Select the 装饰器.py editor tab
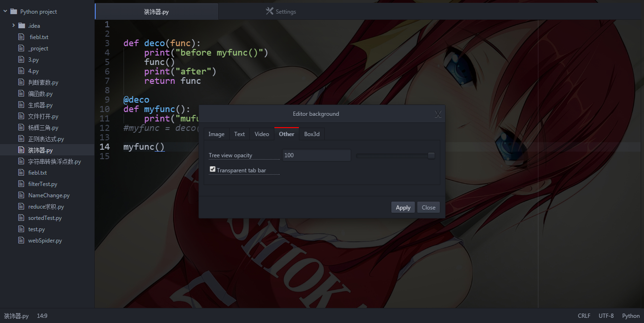Viewport: 644px width, 323px height. pyautogui.click(x=157, y=11)
